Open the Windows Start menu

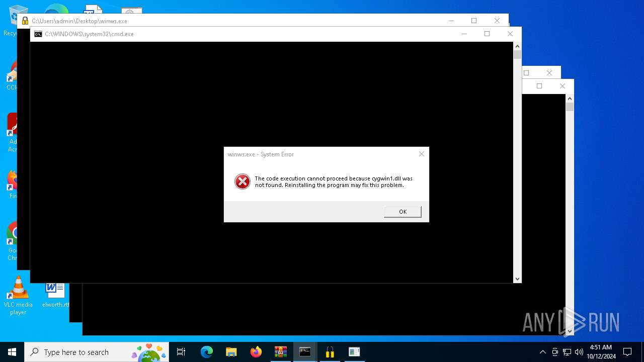point(12,352)
